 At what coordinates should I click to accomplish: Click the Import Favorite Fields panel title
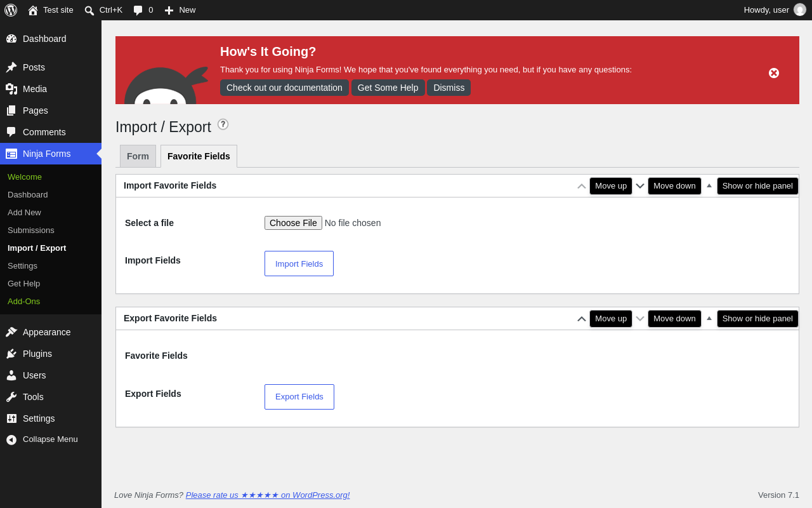pyautogui.click(x=170, y=185)
